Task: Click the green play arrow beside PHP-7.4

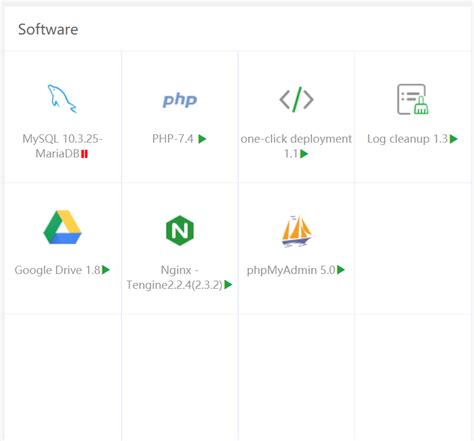Action: coord(202,139)
